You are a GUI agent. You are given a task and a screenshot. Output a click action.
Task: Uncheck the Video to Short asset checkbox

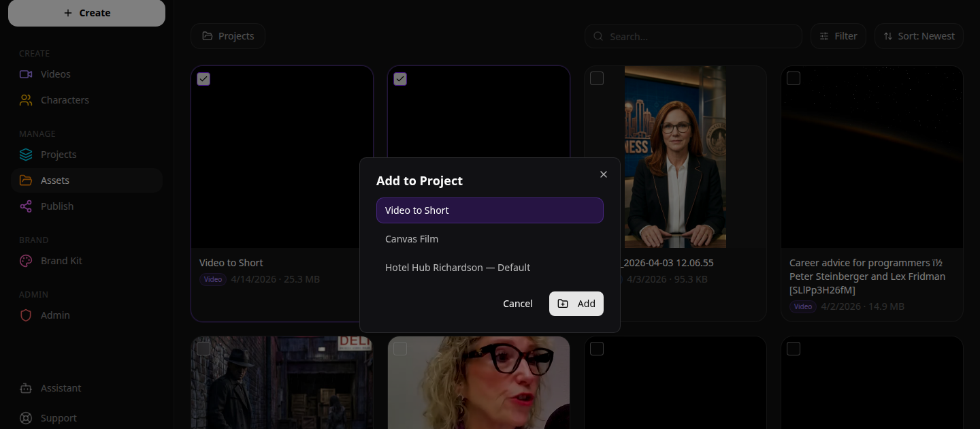203,79
